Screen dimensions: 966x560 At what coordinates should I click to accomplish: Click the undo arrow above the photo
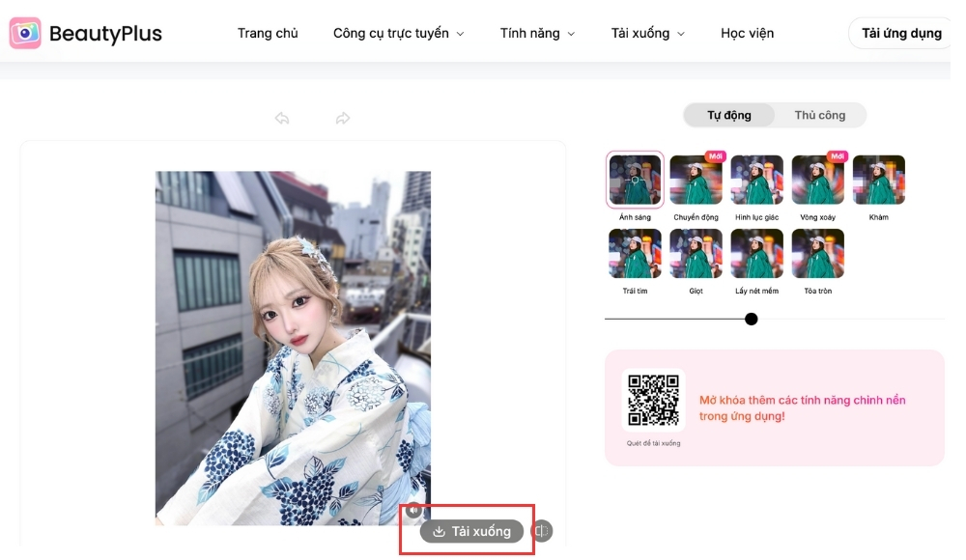tap(282, 119)
